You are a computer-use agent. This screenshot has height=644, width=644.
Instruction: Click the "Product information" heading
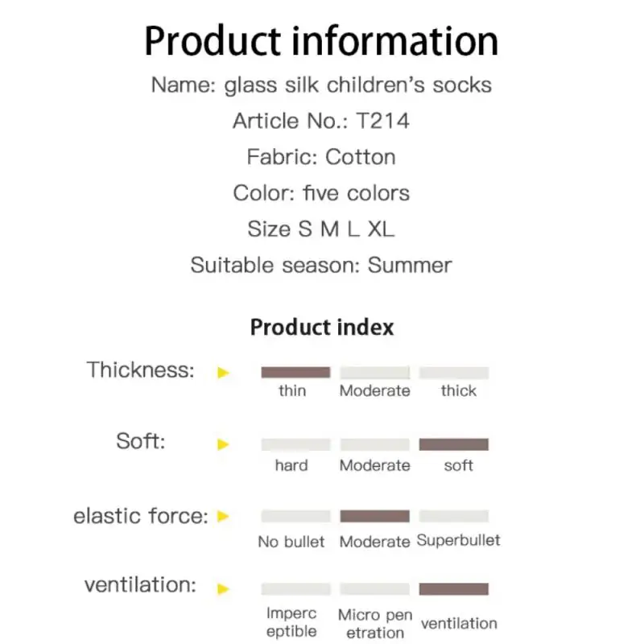pos(321,40)
